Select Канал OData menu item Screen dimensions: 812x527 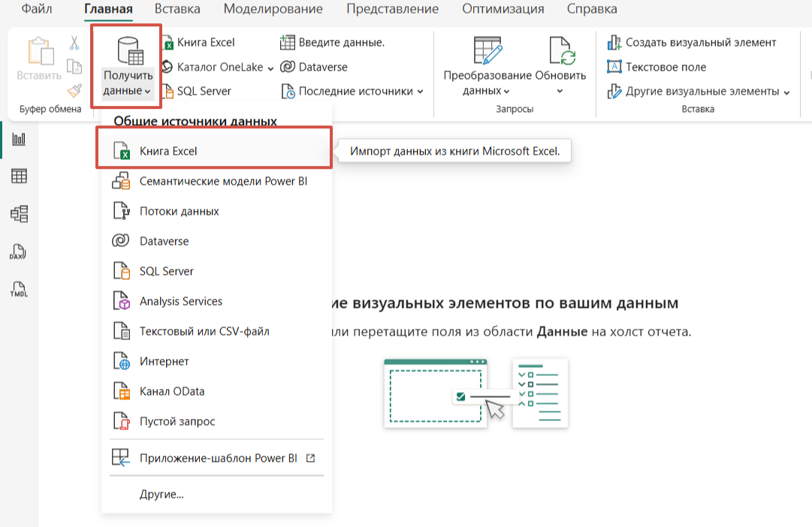pyautogui.click(x=216, y=391)
